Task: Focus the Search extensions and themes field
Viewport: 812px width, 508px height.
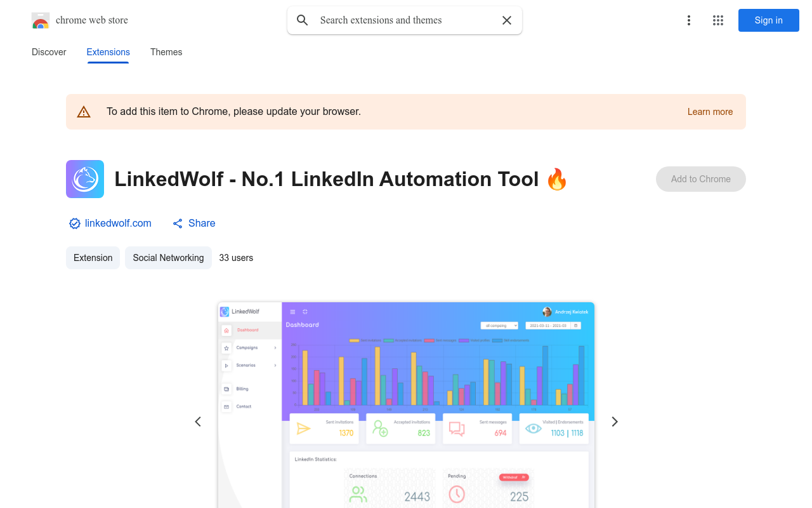Action: point(405,20)
